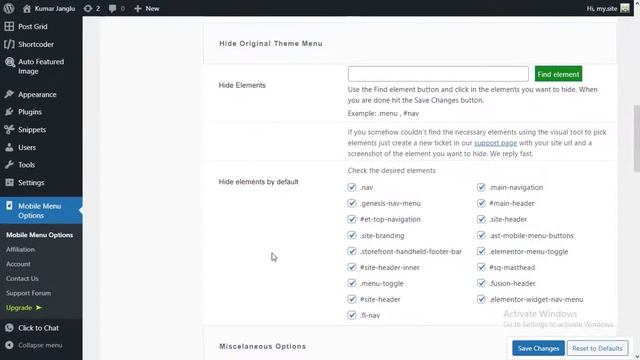640x360 pixels.
Task: Click the Auto Featured Image icon
Action: click(9, 62)
